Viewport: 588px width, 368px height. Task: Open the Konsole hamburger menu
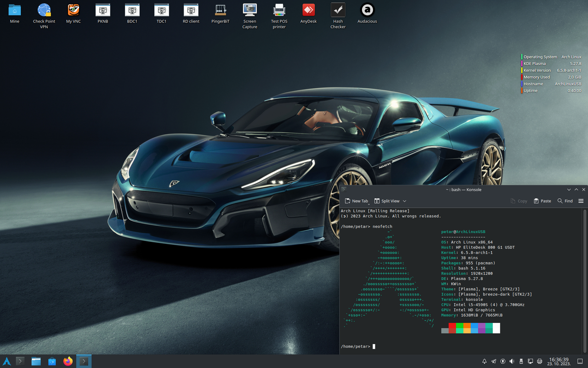[x=581, y=201]
